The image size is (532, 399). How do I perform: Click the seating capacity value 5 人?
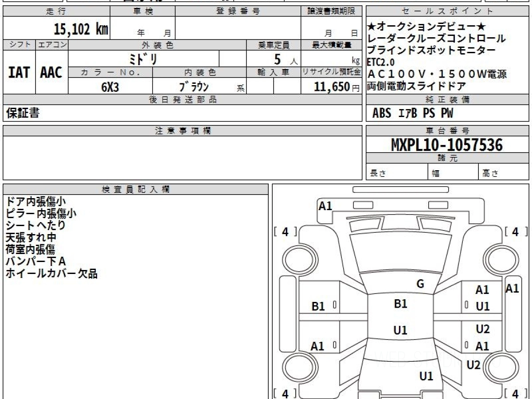[286, 59]
